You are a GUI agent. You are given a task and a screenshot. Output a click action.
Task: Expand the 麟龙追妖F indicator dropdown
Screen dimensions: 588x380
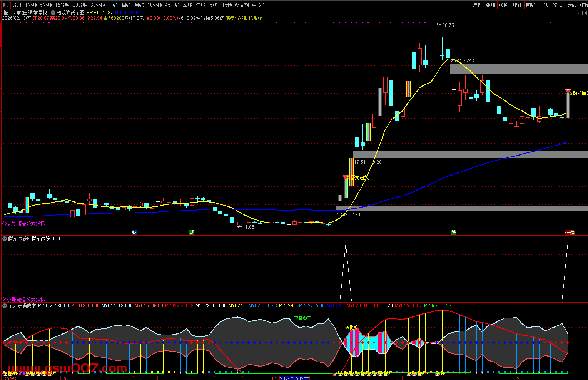(5, 239)
